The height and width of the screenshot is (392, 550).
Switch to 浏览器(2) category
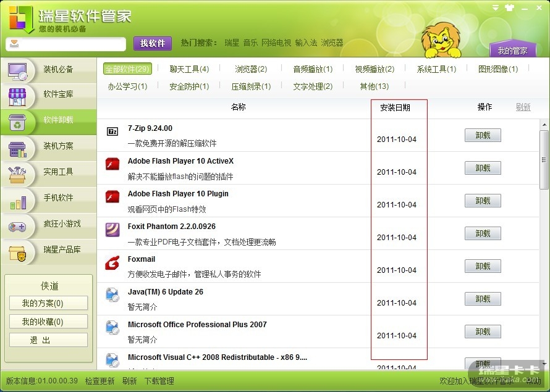251,69
